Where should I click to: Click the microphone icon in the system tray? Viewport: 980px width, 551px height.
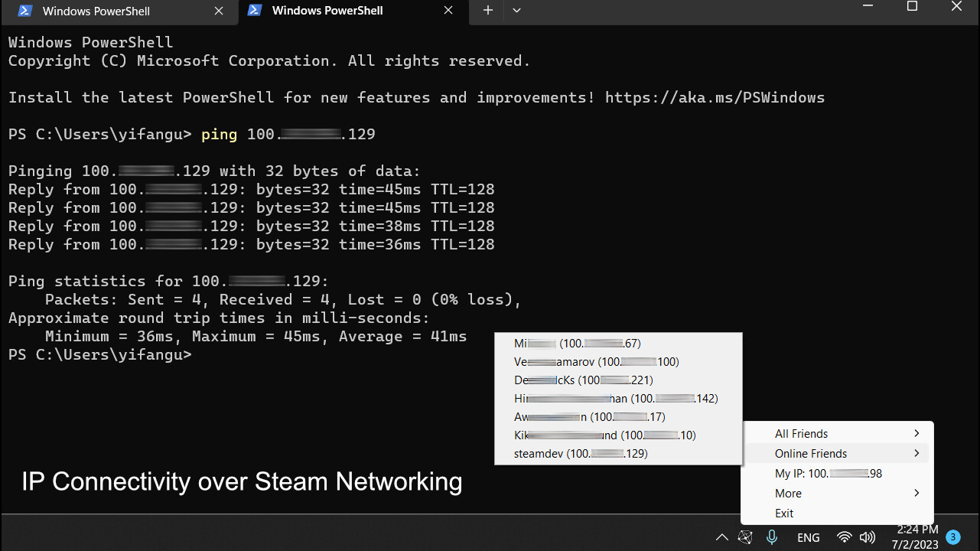(772, 536)
